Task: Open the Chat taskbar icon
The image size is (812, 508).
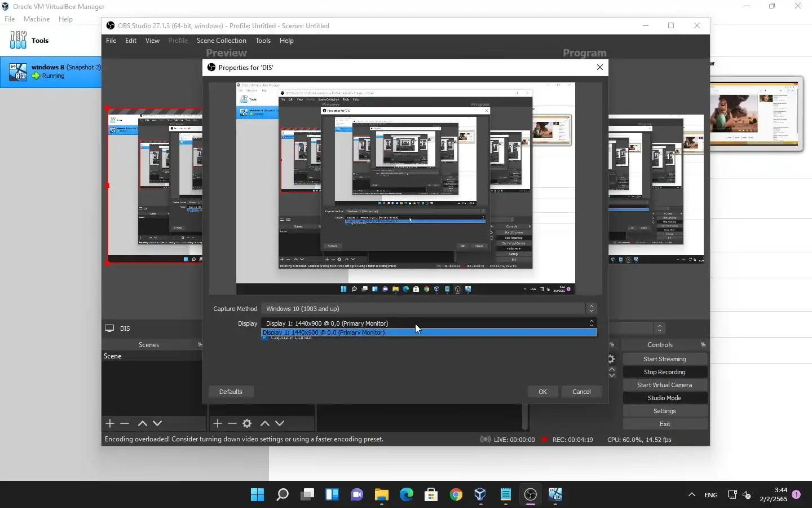Action: point(357,495)
